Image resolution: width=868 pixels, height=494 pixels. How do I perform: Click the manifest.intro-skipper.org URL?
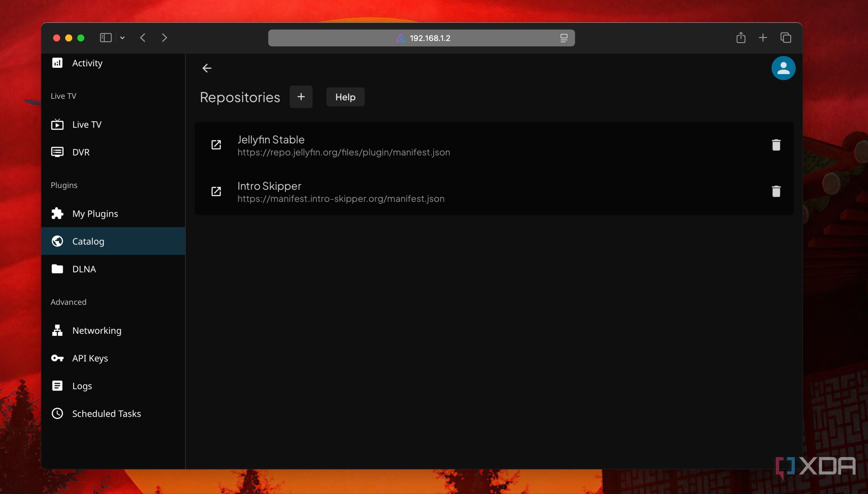[x=341, y=199]
